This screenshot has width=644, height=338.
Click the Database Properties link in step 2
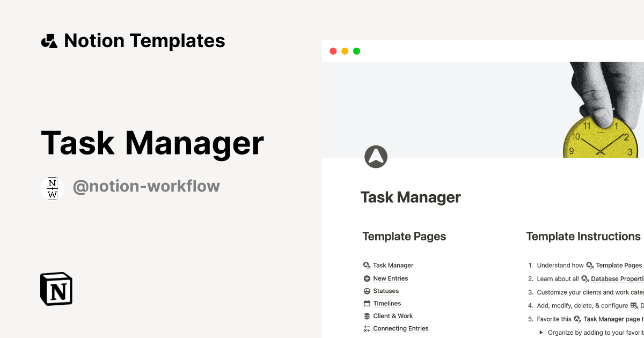click(616, 278)
